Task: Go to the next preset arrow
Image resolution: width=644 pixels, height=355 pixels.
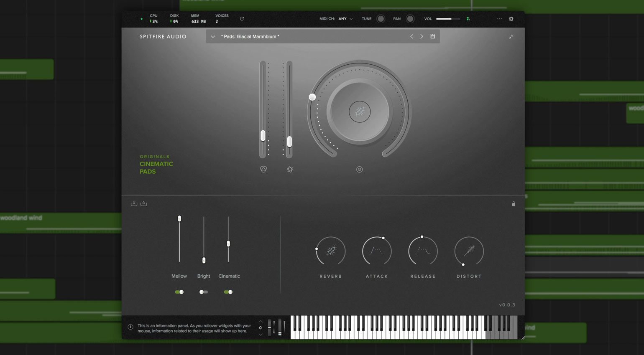Action: click(422, 36)
